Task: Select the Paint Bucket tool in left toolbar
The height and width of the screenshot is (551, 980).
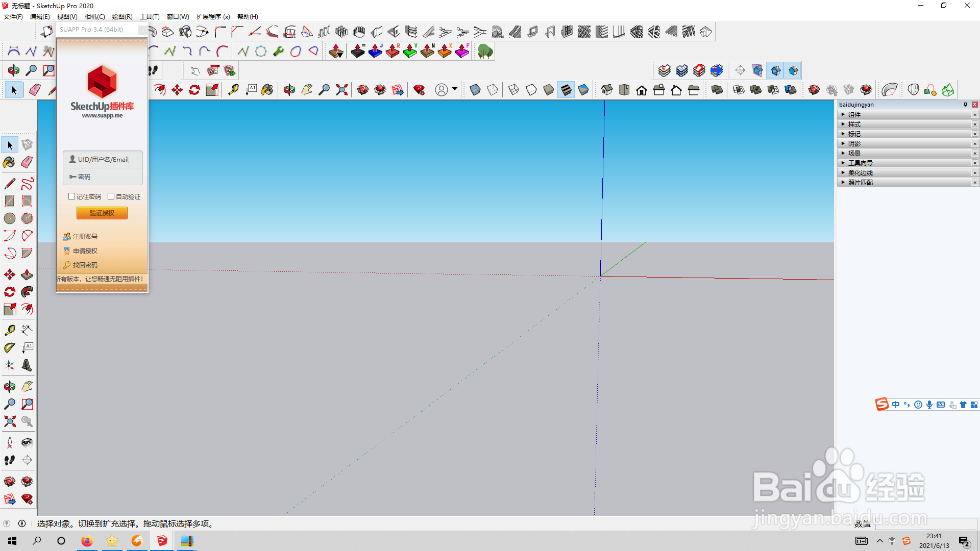Action: pyautogui.click(x=9, y=162)
